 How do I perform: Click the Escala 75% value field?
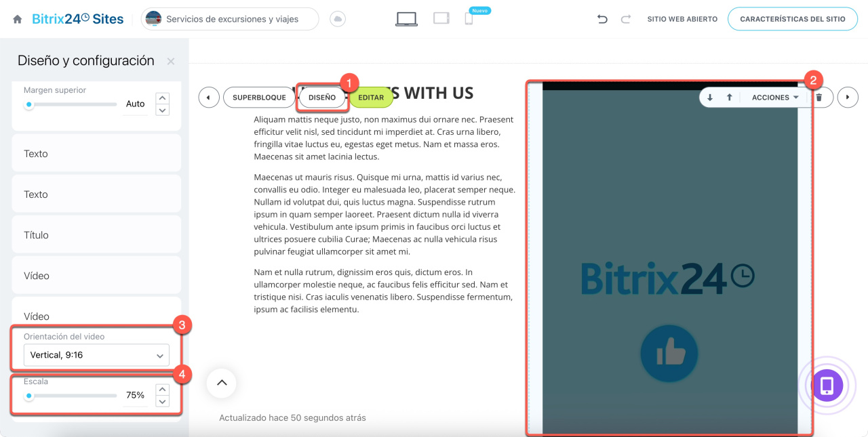(135, 396)
